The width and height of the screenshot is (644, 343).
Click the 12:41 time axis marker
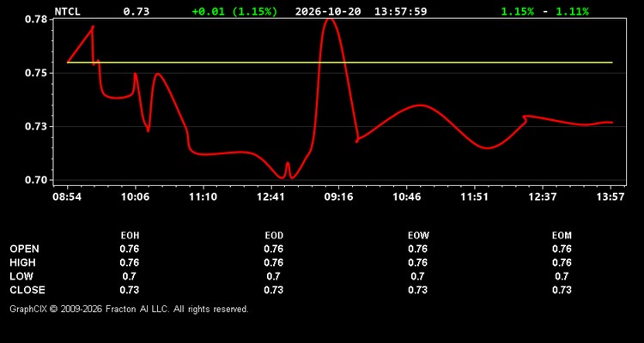pyautogui.click(x=271, y=197)
